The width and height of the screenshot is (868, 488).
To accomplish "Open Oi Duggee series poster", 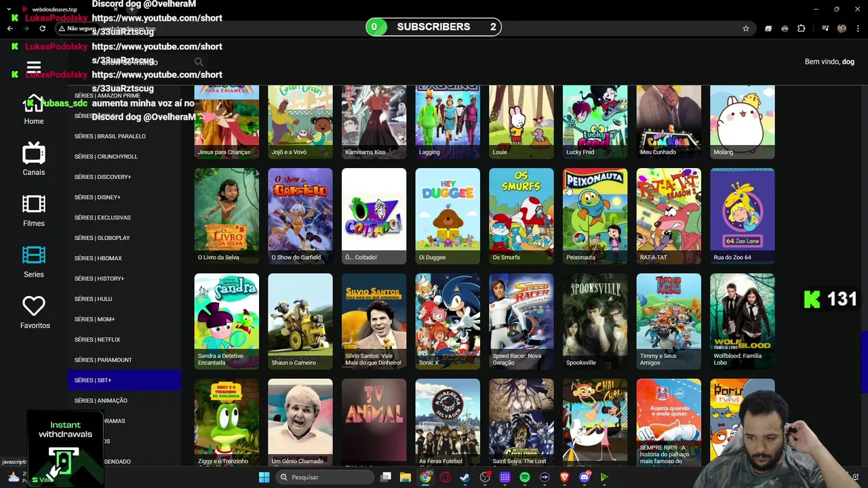I will click(x=448, y=216).
